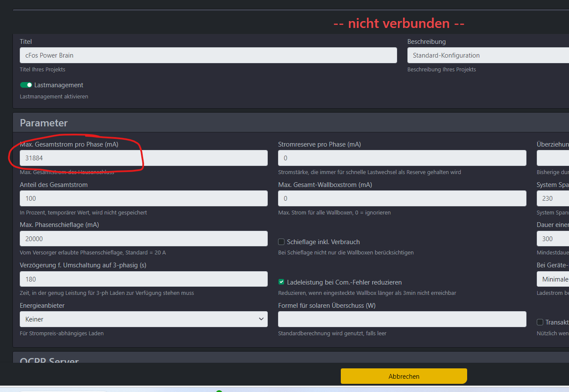Click the Parameter section header
Viewport: 569px width, 392px height.
(44, 123)
